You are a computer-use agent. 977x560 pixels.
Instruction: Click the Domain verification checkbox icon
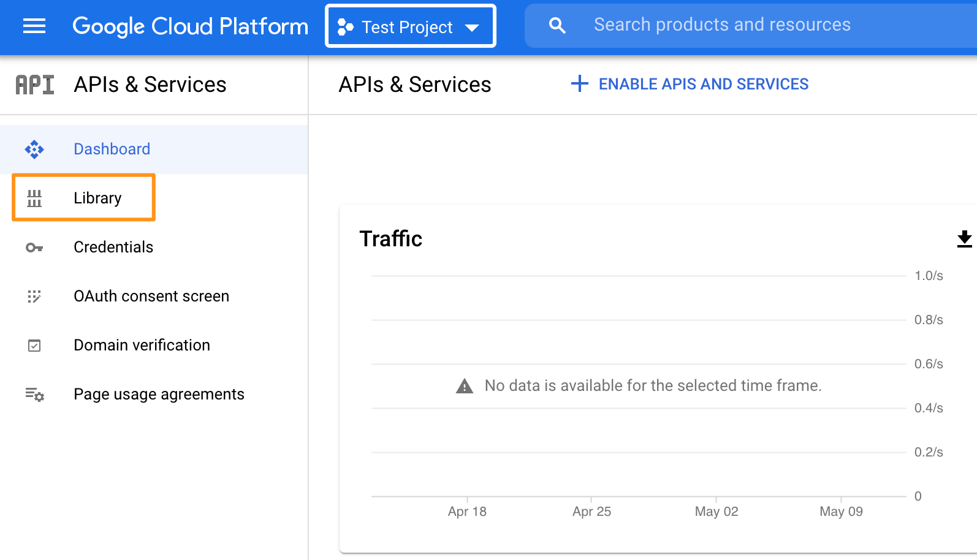point(34,346)
